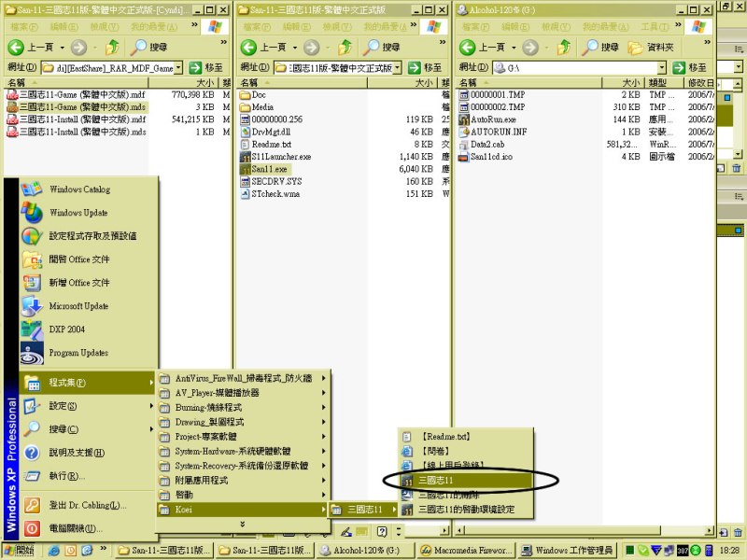Switch to Macromedia Fireworks taskbar button
747x560 pixels.
466,551
